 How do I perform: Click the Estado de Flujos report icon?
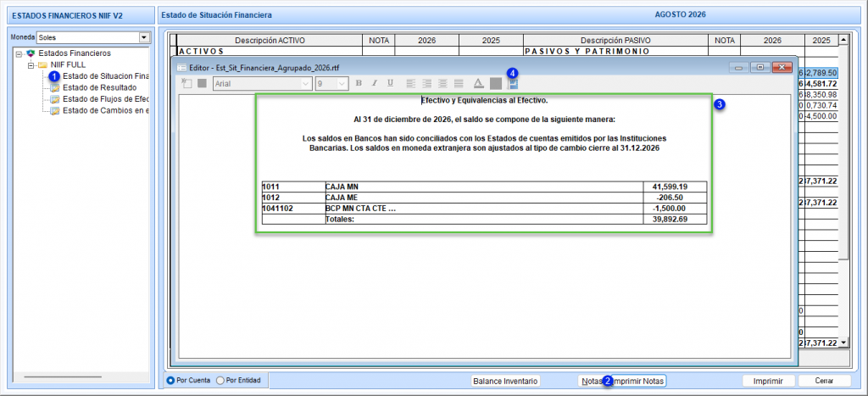[x=54, y=99]
